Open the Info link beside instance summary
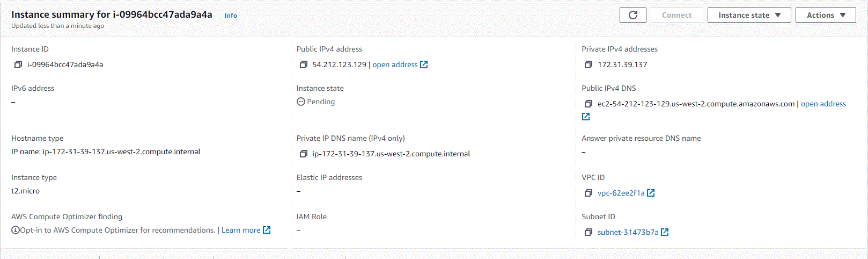Screen dimensions: 868x259 [231, 16]
